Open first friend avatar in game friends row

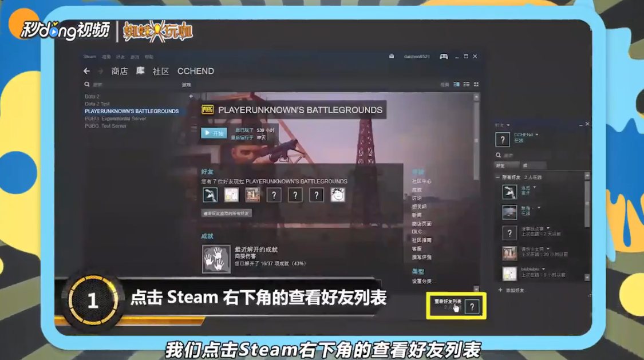click(x=210, y=195)
